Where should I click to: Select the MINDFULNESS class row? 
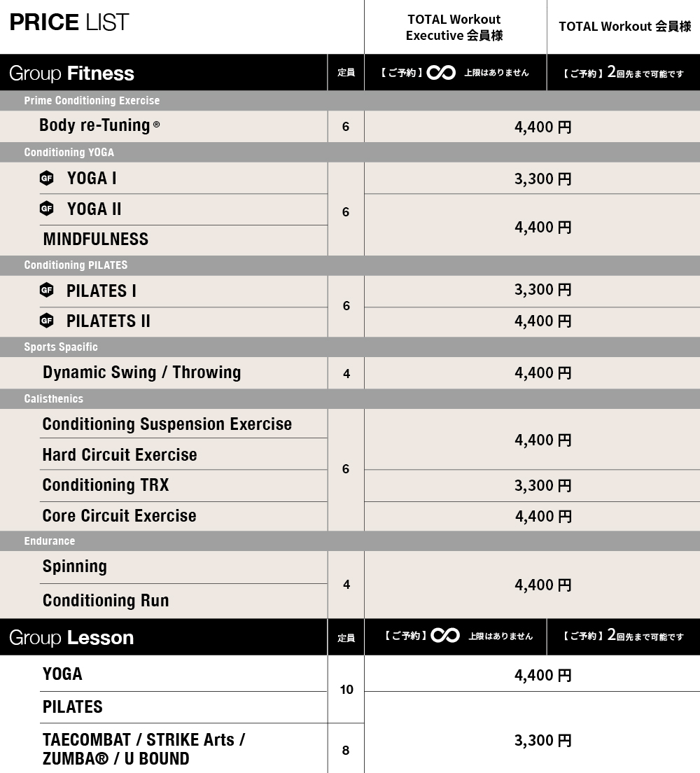(x=96, y=239)
